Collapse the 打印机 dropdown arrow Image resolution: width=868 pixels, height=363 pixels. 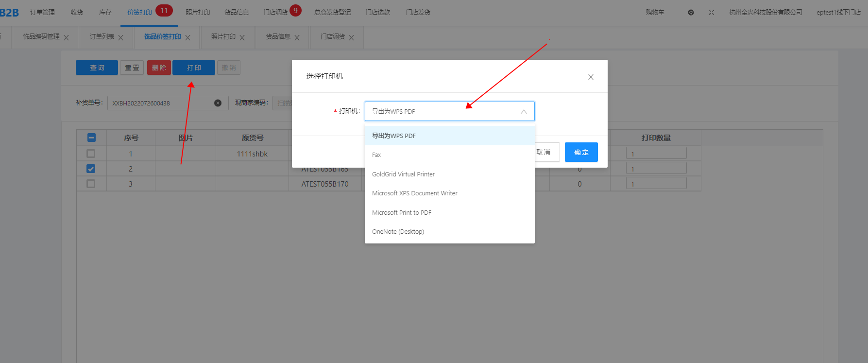pos(524,112)
